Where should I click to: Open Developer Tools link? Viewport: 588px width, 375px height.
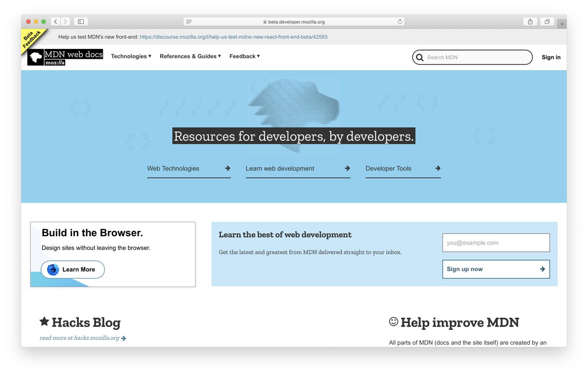tap(403, 169)
